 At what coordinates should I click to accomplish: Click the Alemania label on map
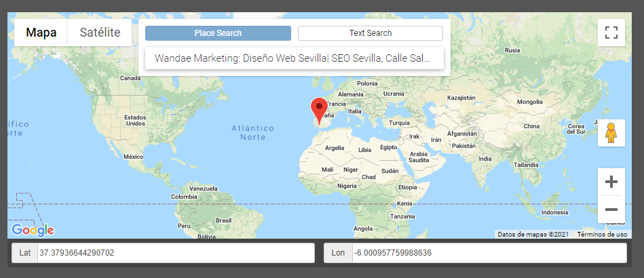tap(350, 94)
